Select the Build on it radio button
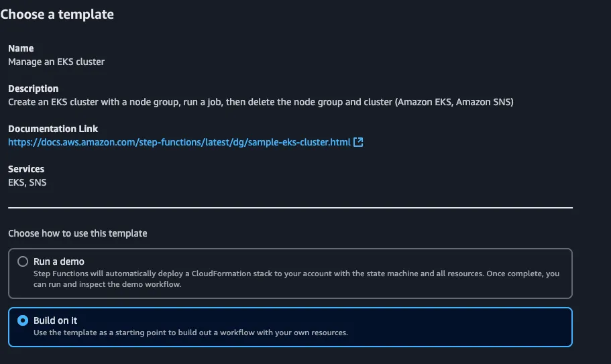Image resolution: width=611 pixels, height=364 pixels. 23,320
